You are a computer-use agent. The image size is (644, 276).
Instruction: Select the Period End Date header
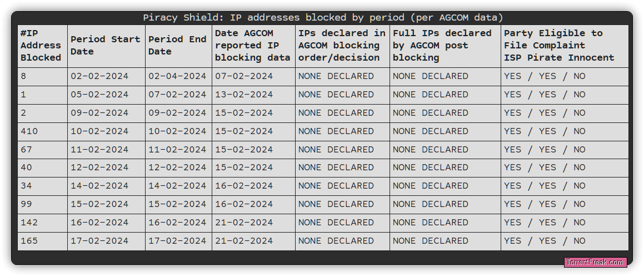[x=179, y=46]
